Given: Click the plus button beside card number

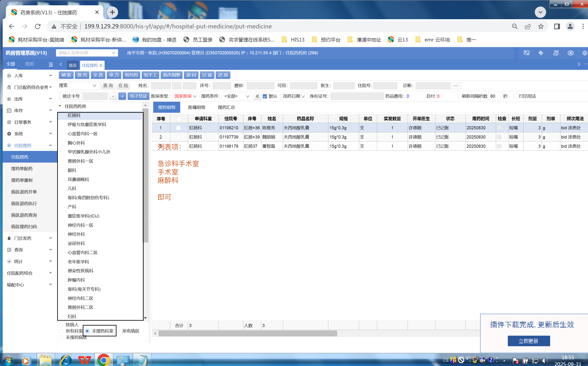Looking at the screenshot, I should 122,96.
